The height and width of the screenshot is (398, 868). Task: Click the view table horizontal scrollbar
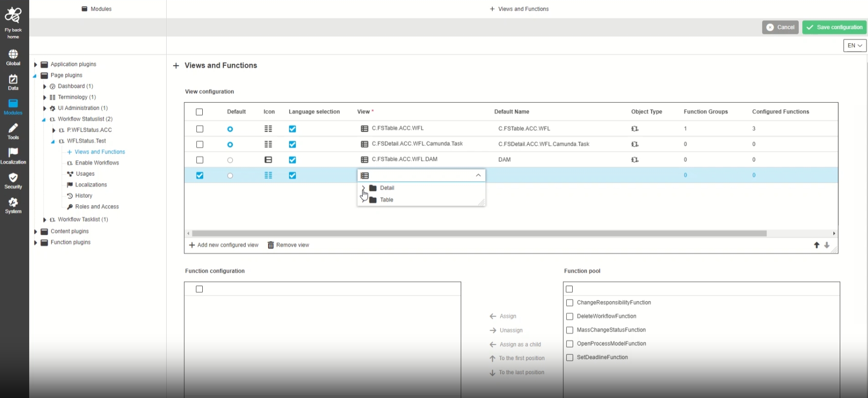click(x=479, y=233)
